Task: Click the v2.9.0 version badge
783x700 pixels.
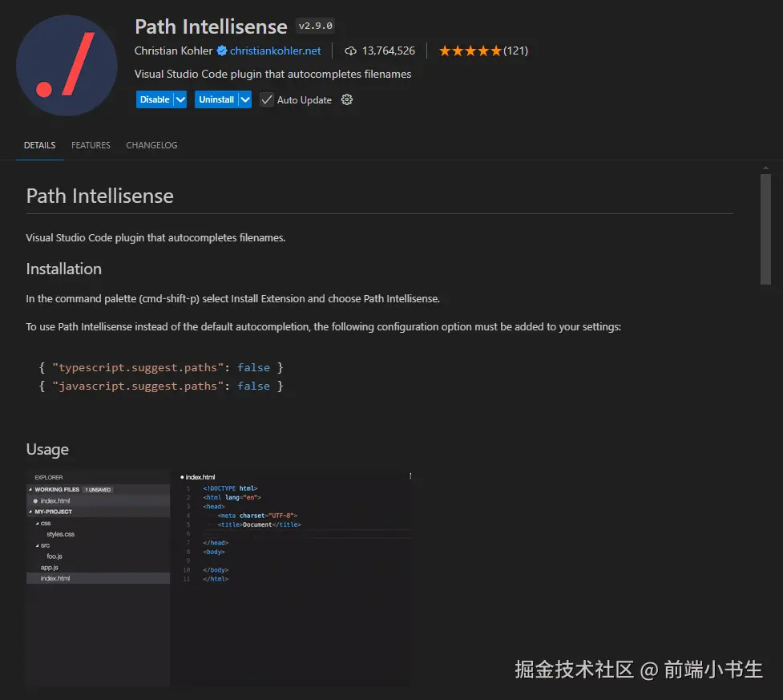Action: [315, 26]
